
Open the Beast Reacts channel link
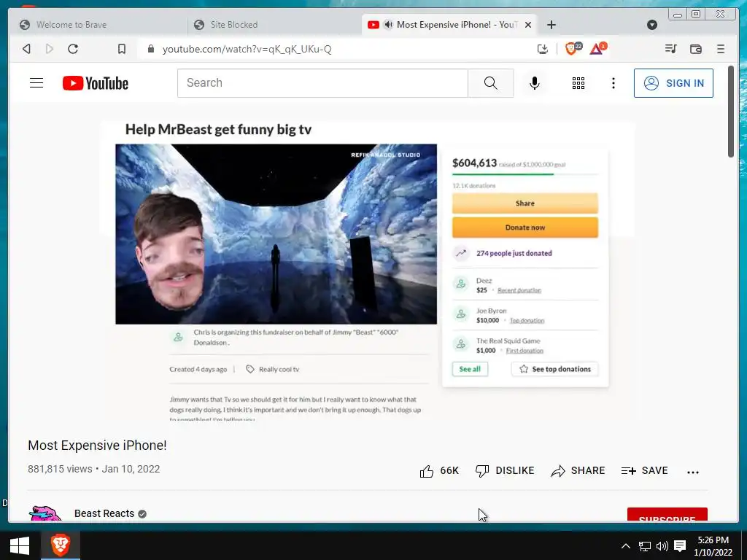(x=104, y=513)
